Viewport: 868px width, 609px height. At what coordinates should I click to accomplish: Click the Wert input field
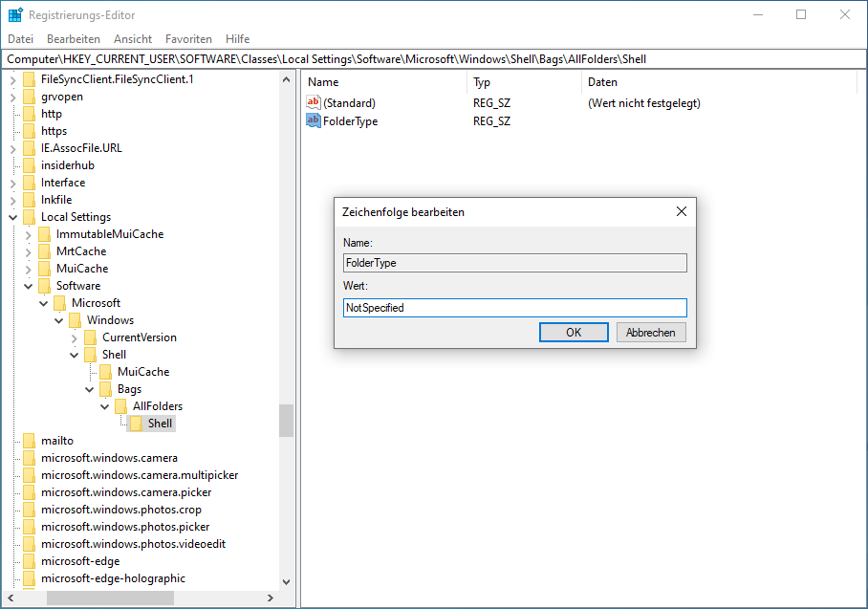coord(514,308)
